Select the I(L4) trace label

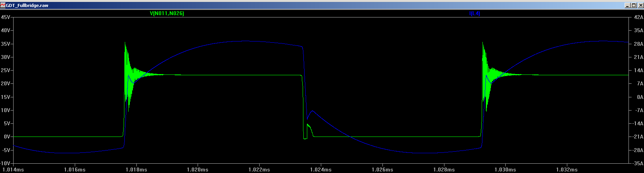click(x=475, y=14)
